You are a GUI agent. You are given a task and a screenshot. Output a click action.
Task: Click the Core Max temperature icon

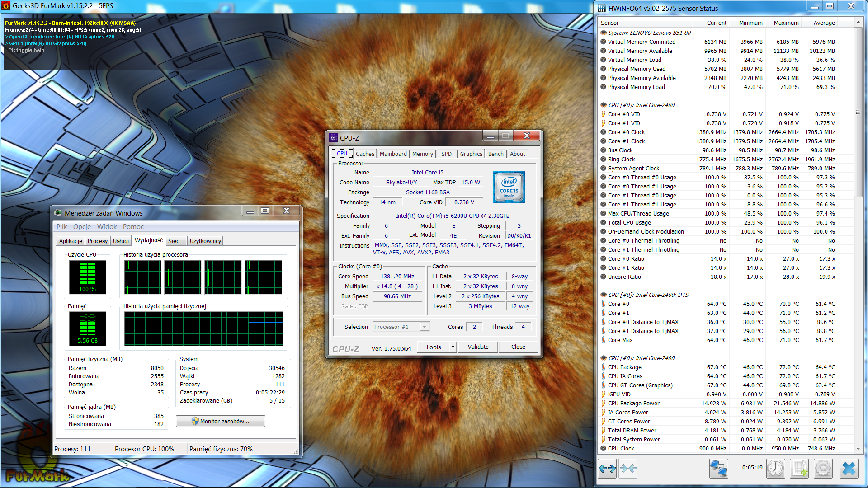point(603,340)
